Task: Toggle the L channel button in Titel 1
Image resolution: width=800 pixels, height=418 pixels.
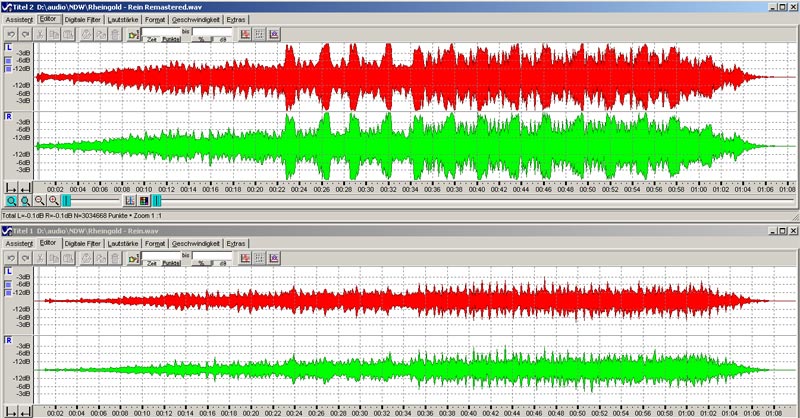Action: (x=9, y=272)
